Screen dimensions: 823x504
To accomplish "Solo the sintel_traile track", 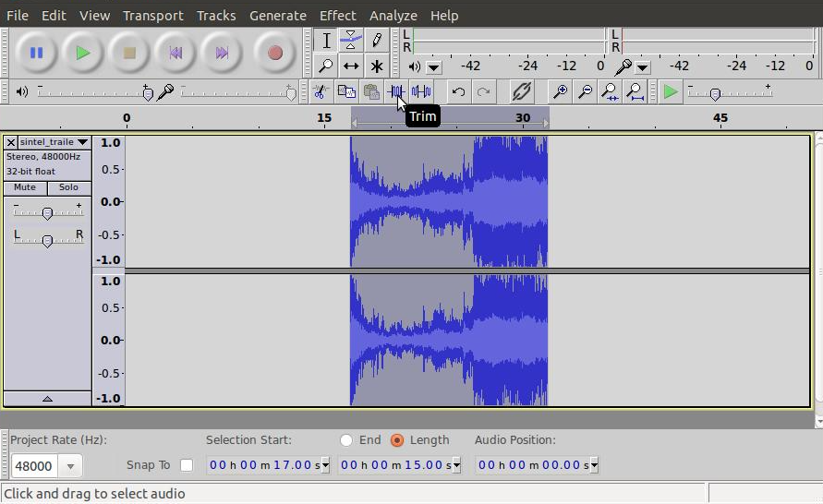I will pos(68,187).
